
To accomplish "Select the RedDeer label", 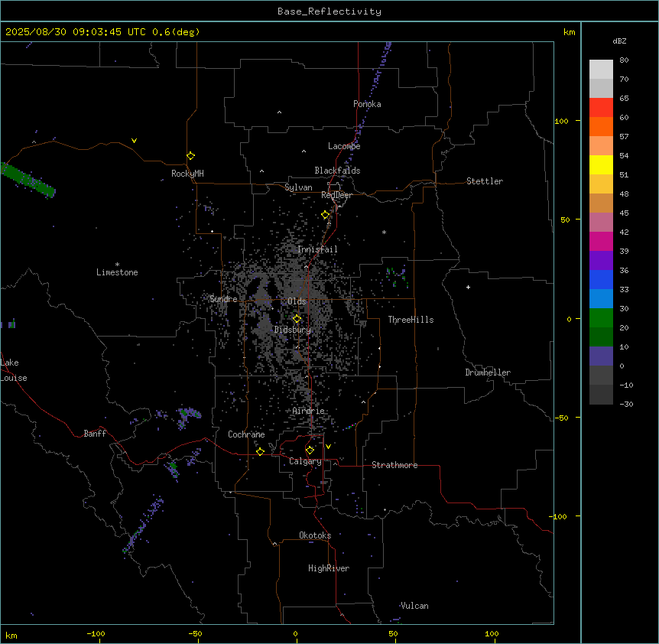I will [x=336, y=195].
